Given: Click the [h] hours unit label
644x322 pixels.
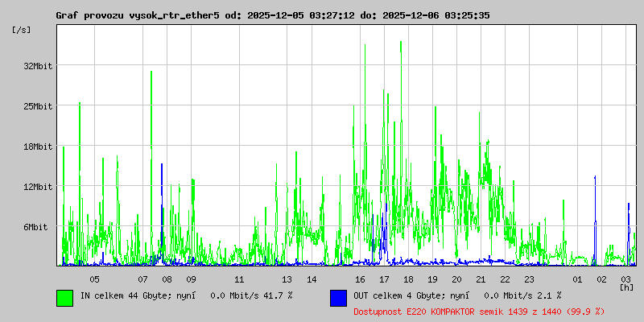Looking at the screenshot, I should pos(626,287).
